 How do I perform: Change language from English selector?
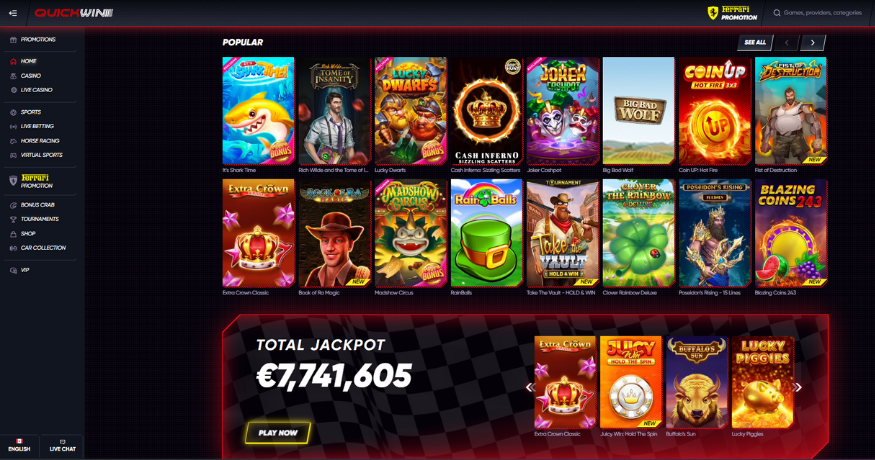19,445
